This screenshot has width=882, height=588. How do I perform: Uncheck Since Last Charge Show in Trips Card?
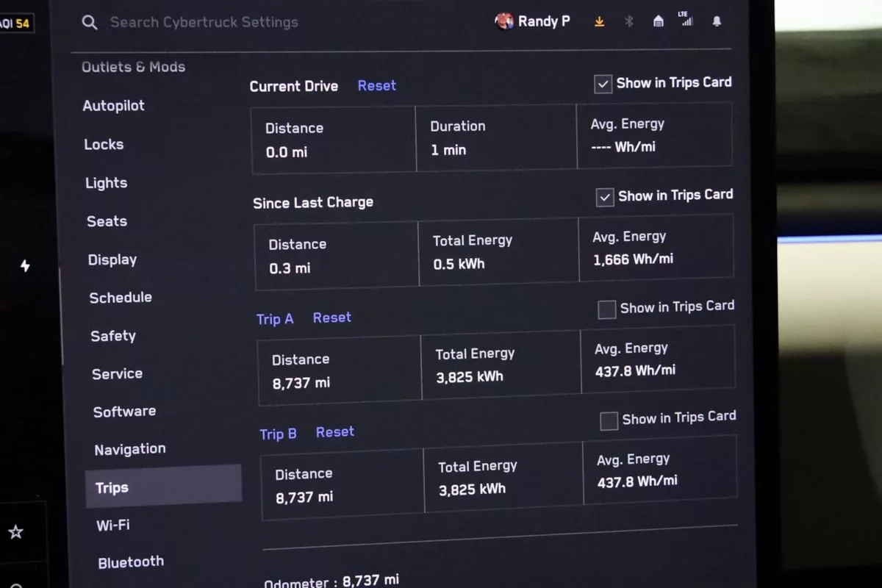point(605,197)
